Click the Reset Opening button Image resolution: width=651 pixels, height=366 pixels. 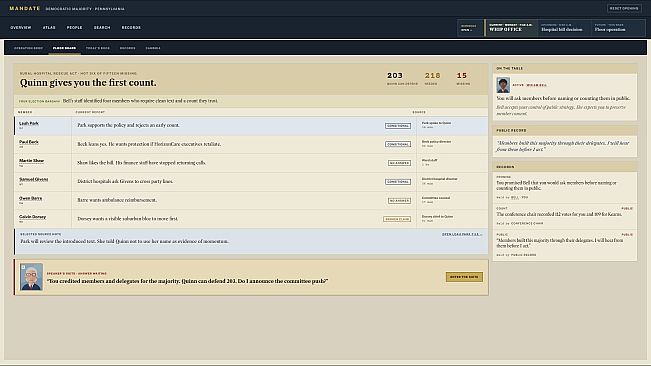[x=624, y=8]
